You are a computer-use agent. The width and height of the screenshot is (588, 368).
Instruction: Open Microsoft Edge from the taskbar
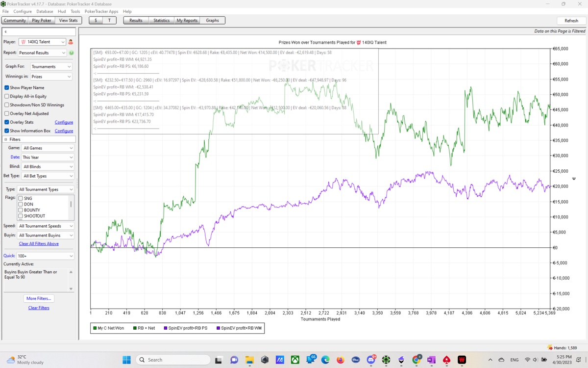click(325, 360)
